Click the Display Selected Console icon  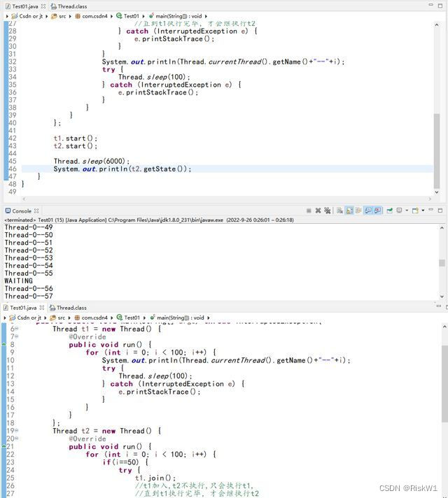(x=400, y=211)
